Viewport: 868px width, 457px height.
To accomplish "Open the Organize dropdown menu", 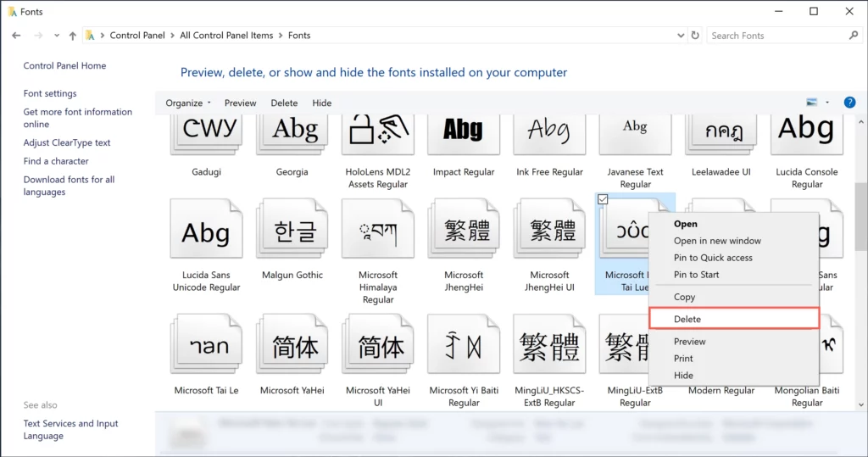I will click(188, 103).
